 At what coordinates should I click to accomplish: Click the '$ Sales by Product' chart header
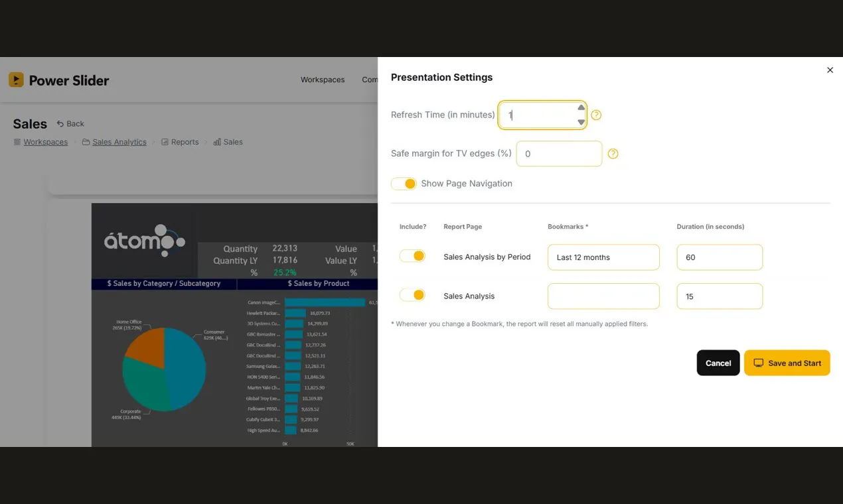tap(319, 283)
